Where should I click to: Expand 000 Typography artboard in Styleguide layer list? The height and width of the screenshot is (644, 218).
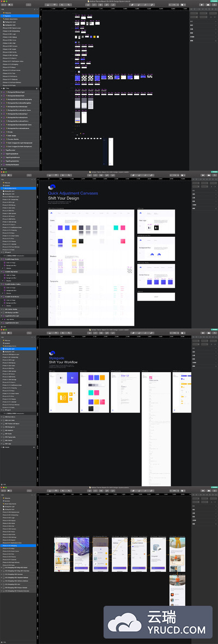coord(2,437)
